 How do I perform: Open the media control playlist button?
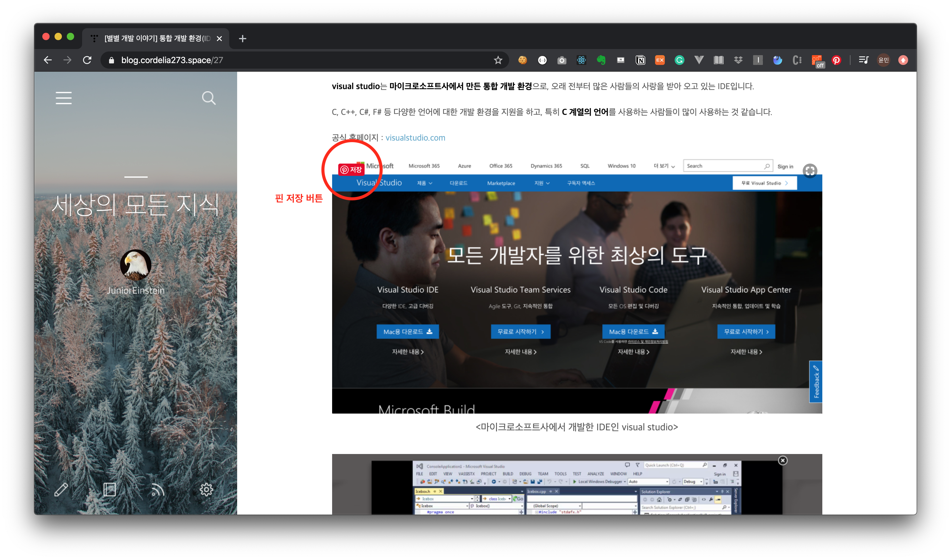tap(863, 60)
